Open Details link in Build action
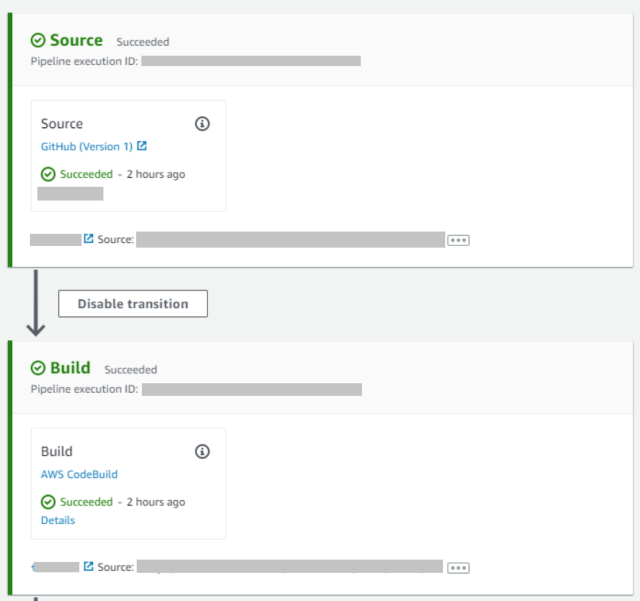640x601 pixels. (x=58, y=520)
